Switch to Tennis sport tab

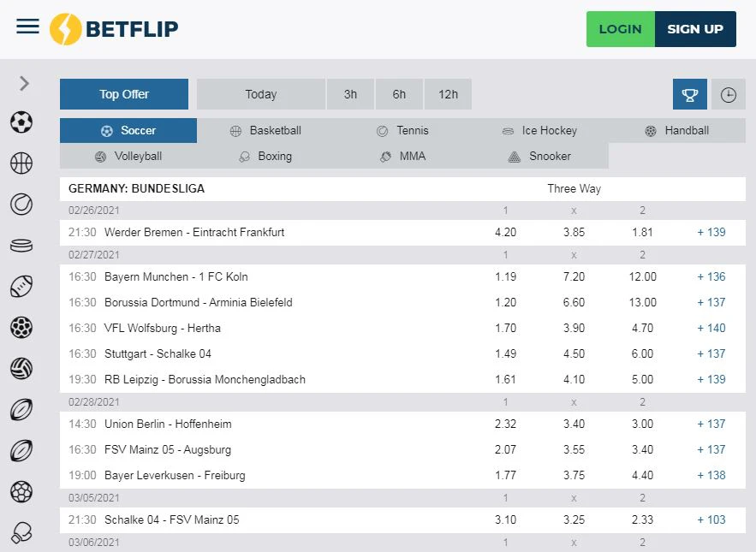(402, 131)
